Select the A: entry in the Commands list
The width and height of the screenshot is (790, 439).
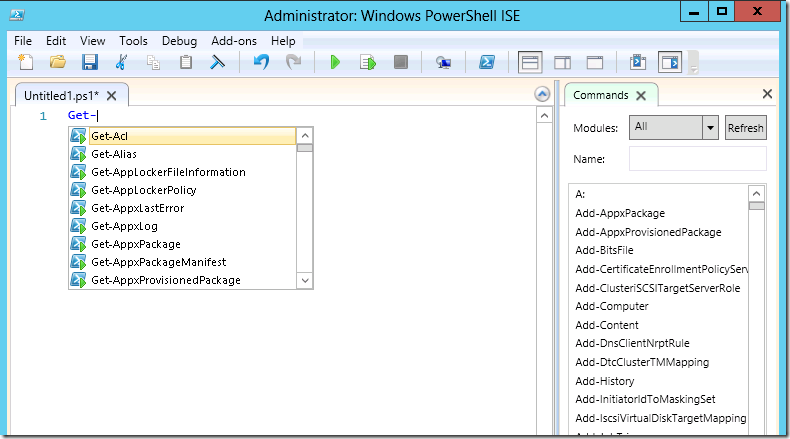click(580, 194)
